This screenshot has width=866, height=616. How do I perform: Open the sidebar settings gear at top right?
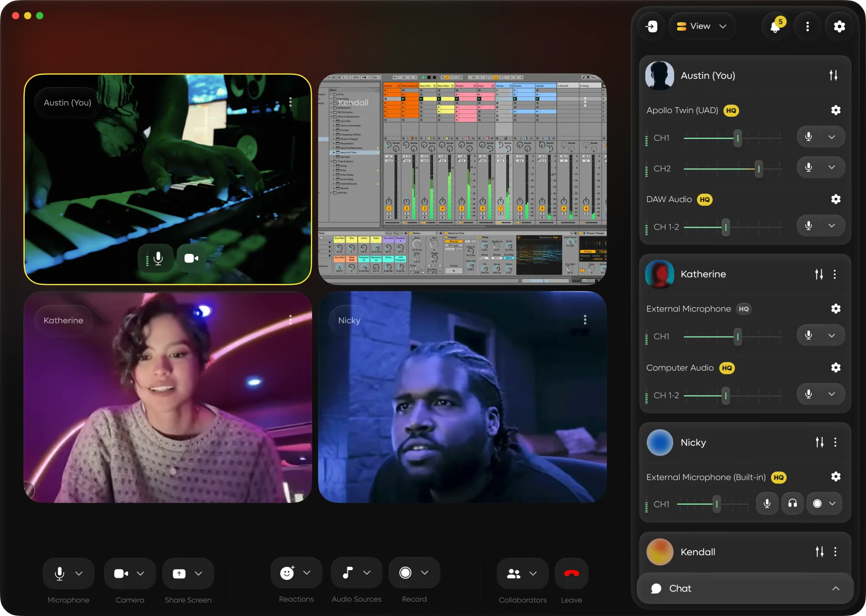(839, 26)
